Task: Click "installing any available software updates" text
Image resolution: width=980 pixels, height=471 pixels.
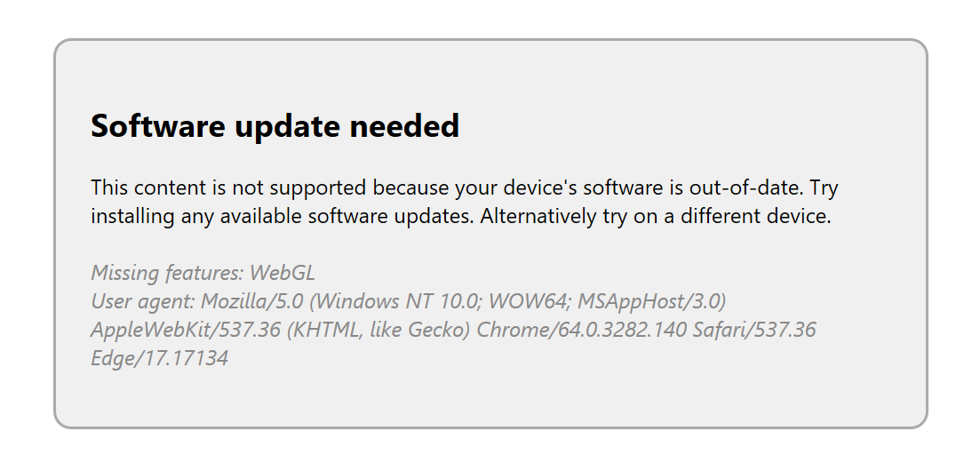Action: [283, 217]
